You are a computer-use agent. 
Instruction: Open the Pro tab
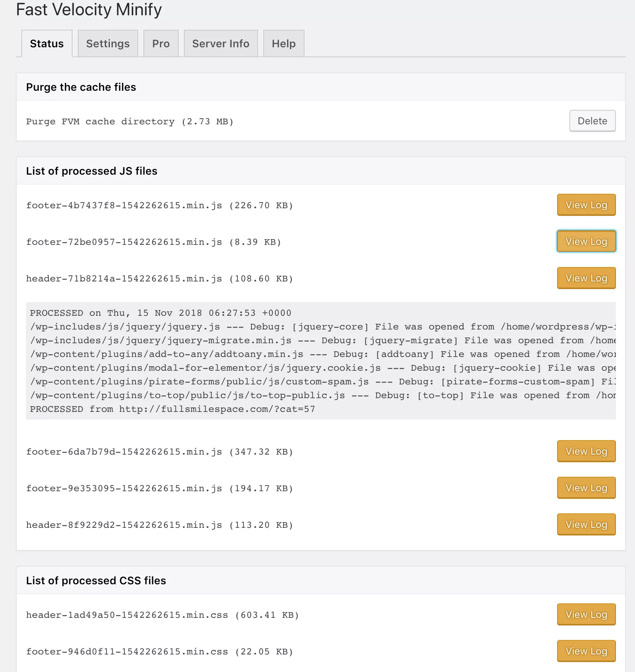(x=161, y=43)
